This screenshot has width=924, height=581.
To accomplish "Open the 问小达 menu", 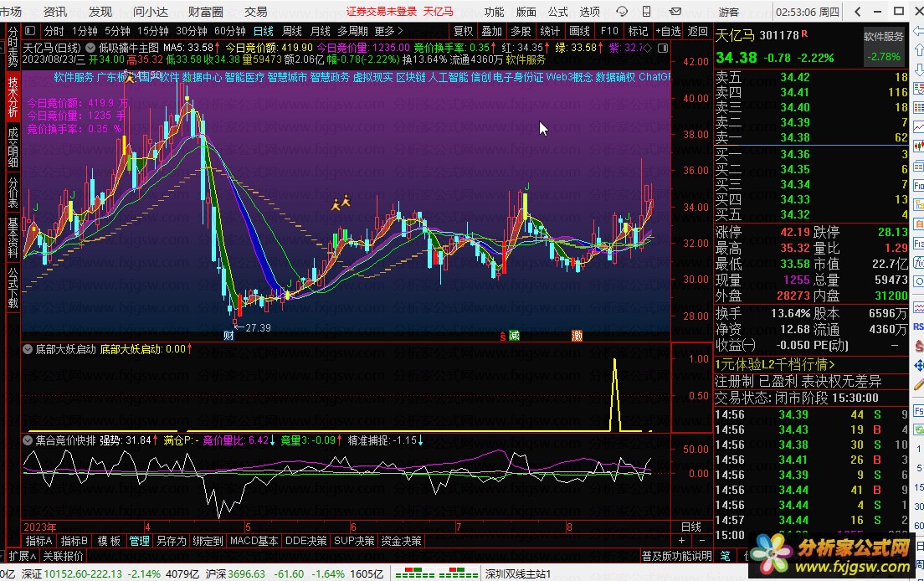I will [x=151, y=11].
